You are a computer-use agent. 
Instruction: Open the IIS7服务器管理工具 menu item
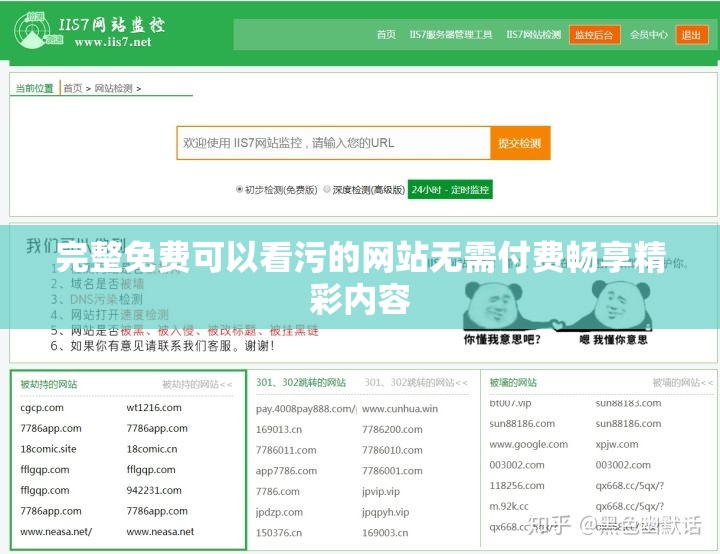pos(451,35)
